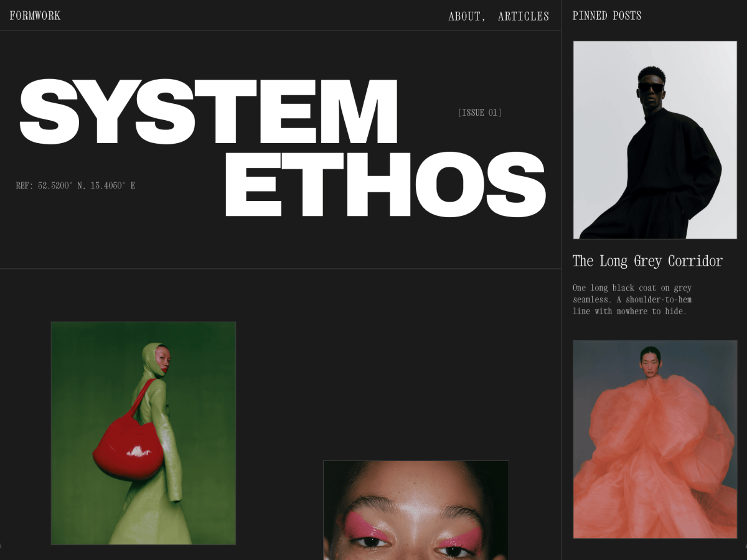Click the [ISSUE 01] label
This screenshot has width=747, height=560.
click(x=480, y=113)
